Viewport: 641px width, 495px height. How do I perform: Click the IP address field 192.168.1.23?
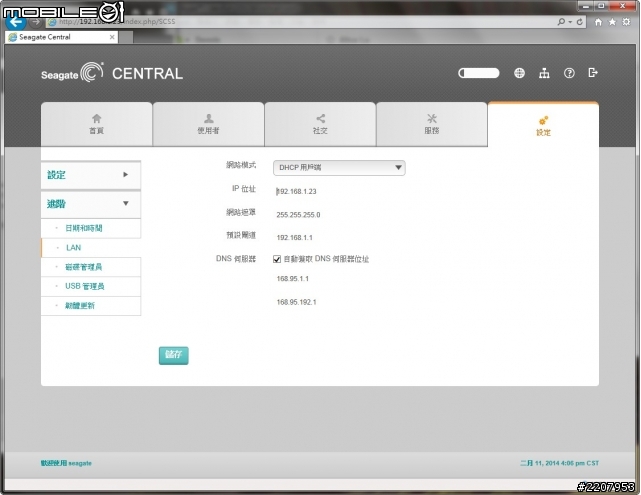[296, 191]
